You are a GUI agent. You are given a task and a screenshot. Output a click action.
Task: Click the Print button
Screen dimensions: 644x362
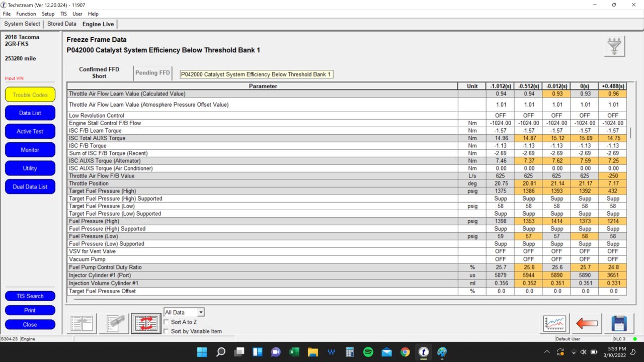click(x=30, y=310)
